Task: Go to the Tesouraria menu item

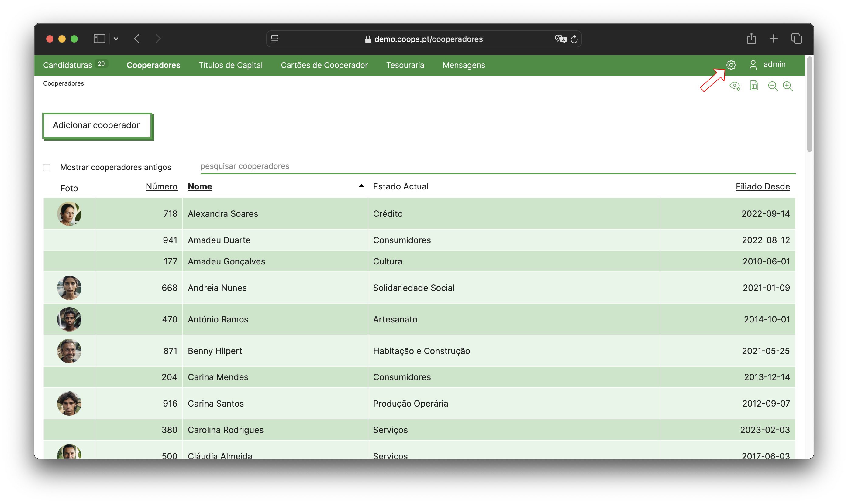Action: point(405,65)
